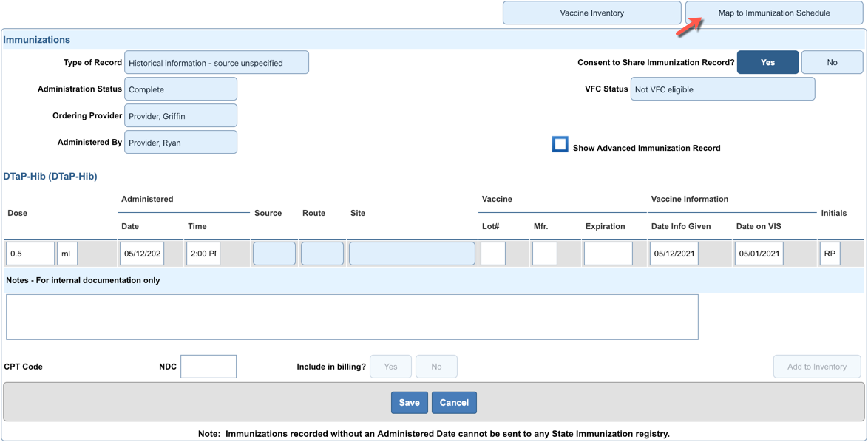Click Map to Immunization Schedule
Viewport: 868px width, 442px height.
773,13
